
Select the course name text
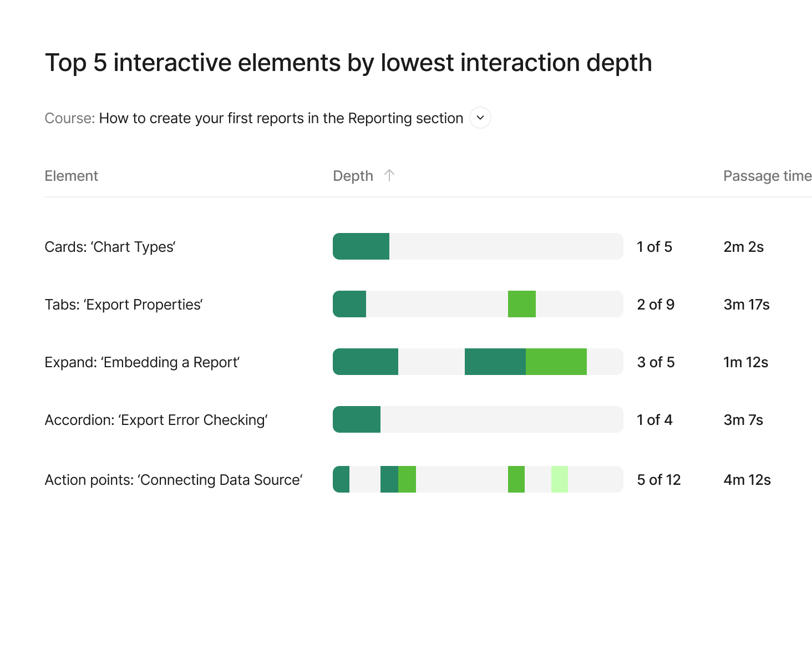[x=281, y=118]
